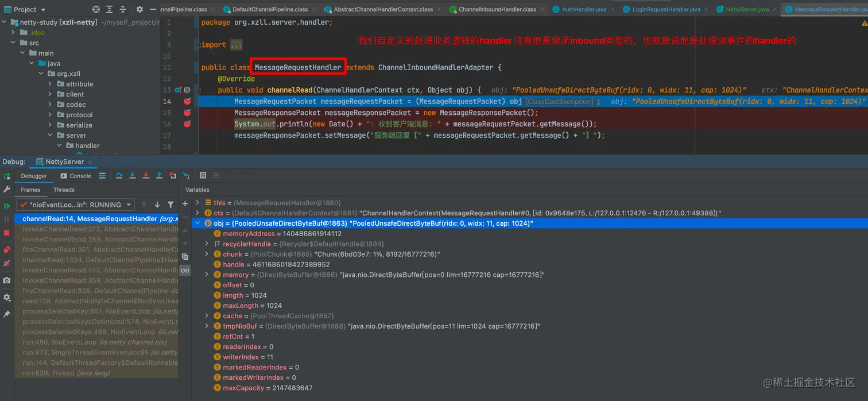Toggle the breakpoint on line 16
This screenshot has width=868, height=401.
pyautogui.click(x=187, y=124)
